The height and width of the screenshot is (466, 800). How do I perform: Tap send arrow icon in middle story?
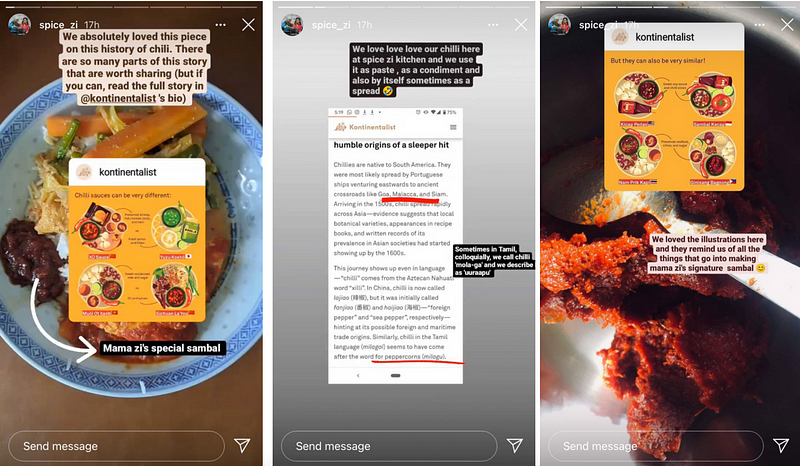[515, 446]
